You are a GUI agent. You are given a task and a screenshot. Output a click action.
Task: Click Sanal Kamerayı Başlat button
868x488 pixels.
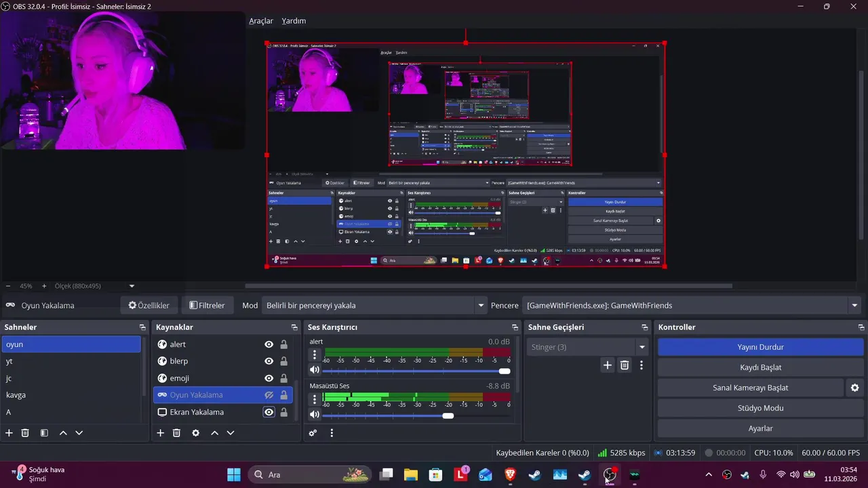coord(751,388)
